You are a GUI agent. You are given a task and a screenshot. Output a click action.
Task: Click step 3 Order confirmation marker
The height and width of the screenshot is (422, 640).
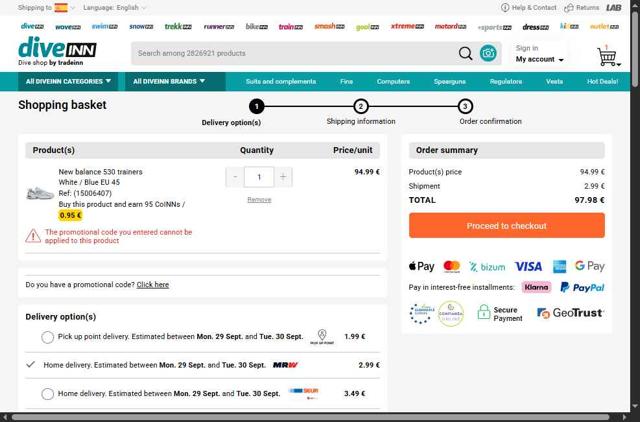pyautogui.click(x=465, y=107)
